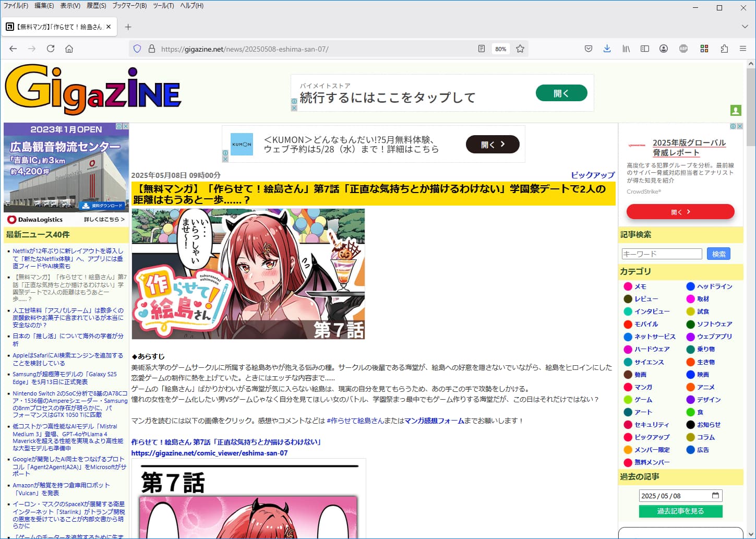Open the 編集(E) menu
Screen dimensions: 756x539
click(44, 6)
